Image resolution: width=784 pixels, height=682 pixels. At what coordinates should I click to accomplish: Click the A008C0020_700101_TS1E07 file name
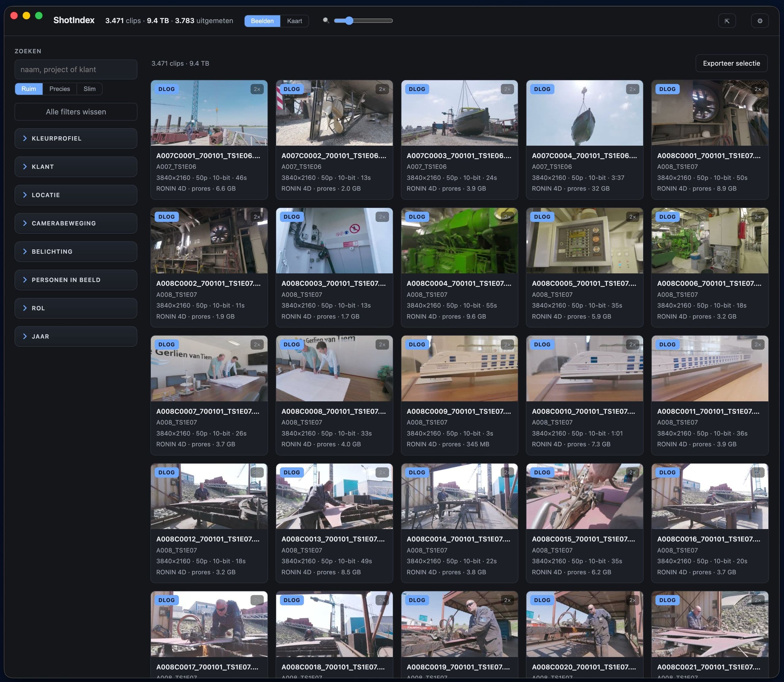coord(583,667)
